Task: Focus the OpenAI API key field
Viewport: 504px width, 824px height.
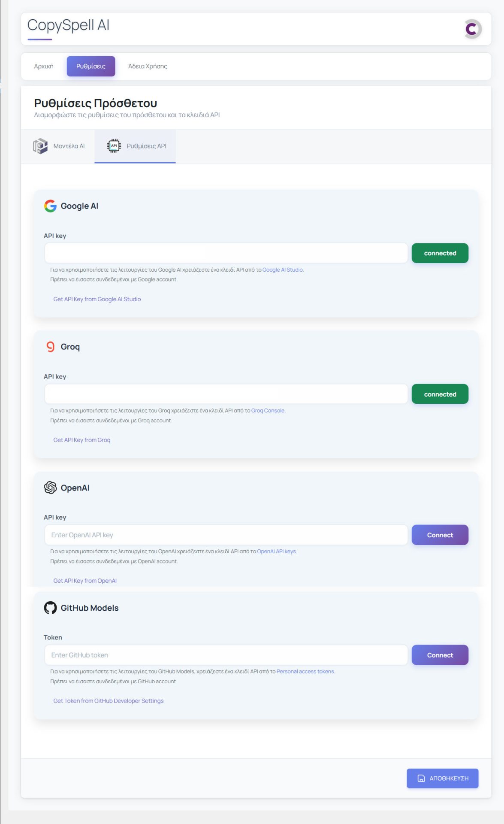Action: tap(226, 535)
